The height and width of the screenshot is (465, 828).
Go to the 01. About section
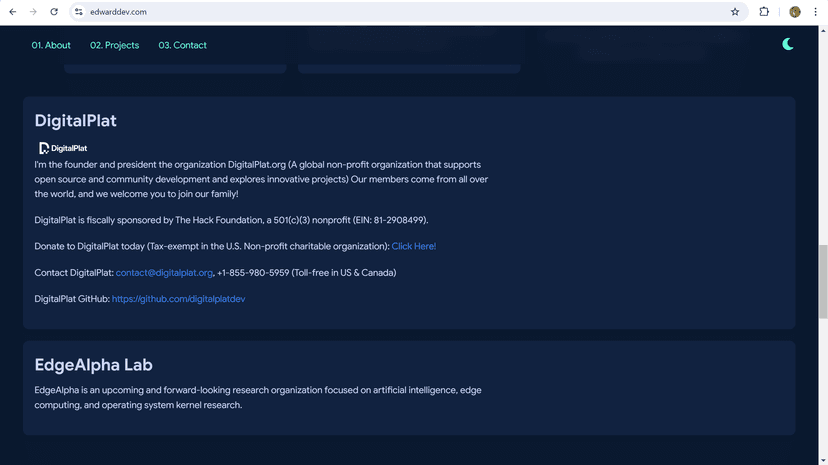click(x=51, y=45)
